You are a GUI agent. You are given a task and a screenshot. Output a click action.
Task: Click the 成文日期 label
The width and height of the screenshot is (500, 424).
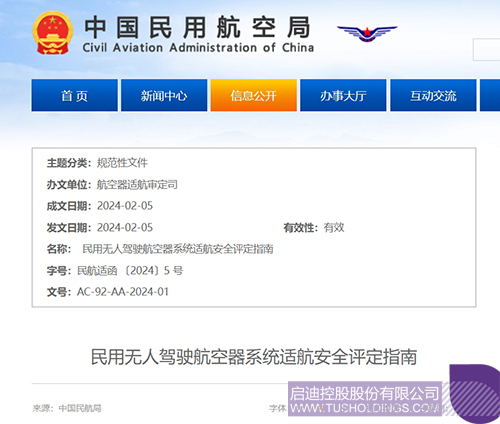point(69,206)
